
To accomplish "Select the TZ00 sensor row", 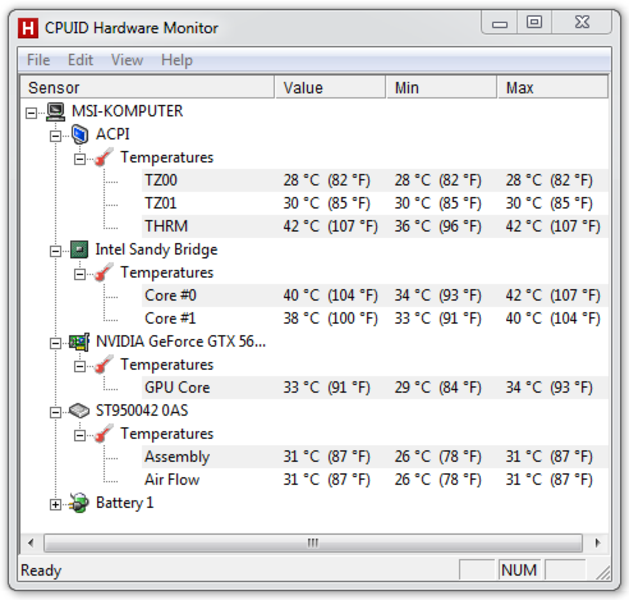I will click(375, 180).
